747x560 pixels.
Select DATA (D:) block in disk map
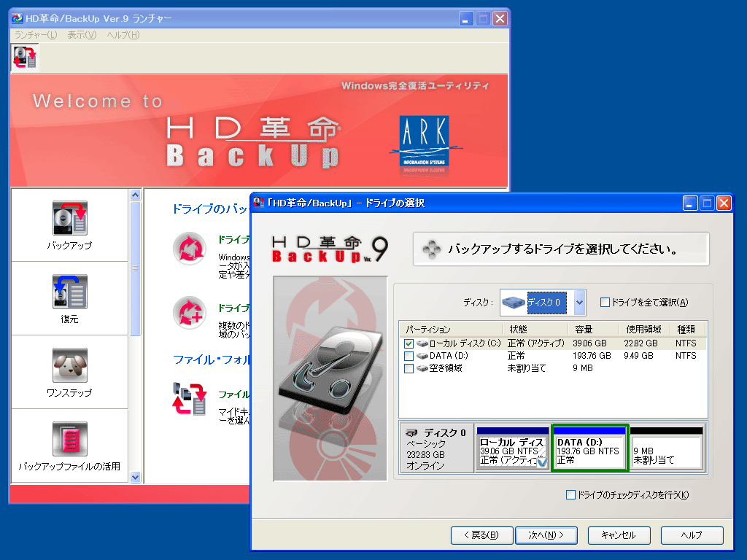589,448
